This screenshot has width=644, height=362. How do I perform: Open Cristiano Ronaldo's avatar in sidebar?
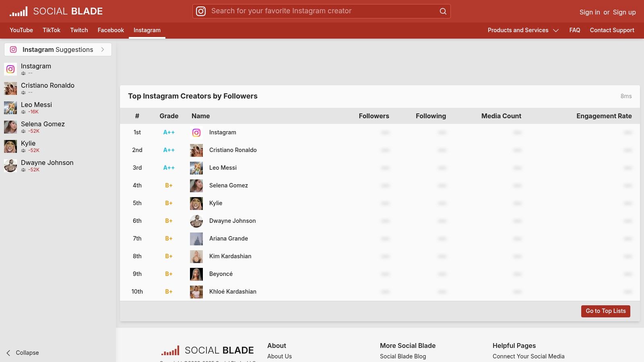point(10,88)
